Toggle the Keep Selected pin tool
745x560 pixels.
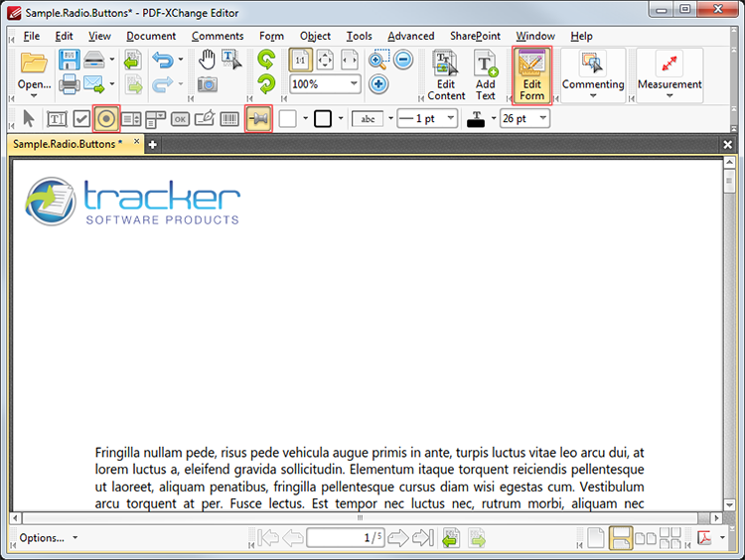258,119
